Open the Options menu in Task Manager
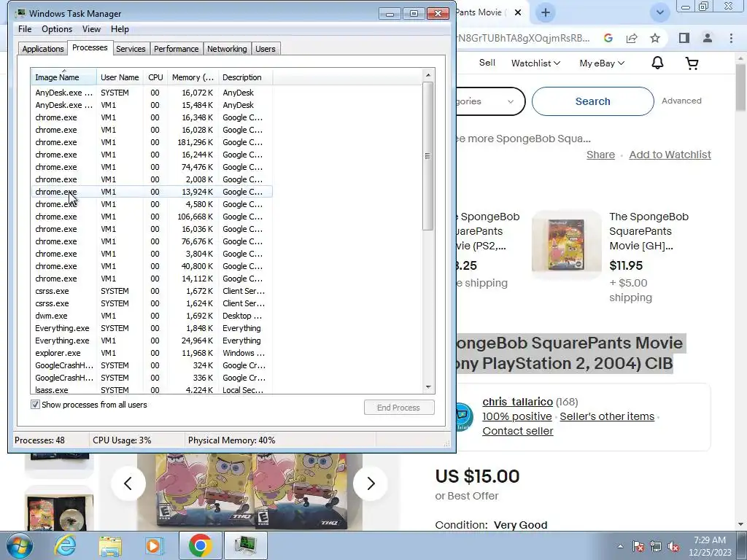 tap(57, 29)
